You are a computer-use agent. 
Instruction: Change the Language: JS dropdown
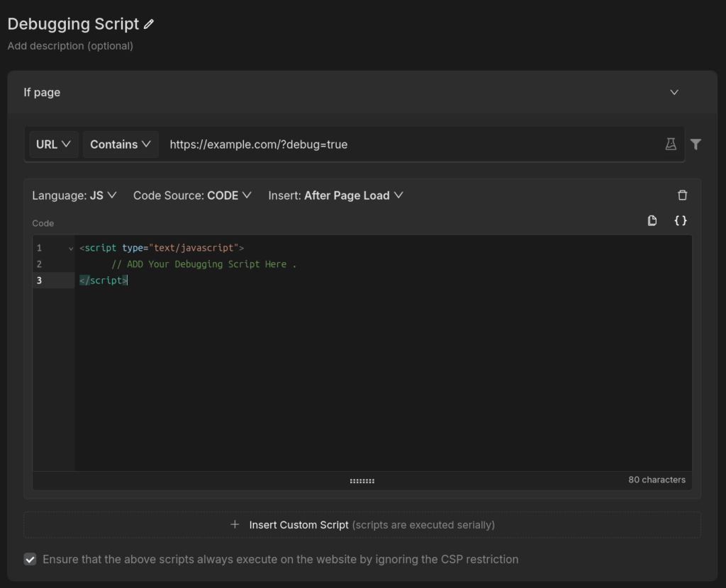tap(74, 196)
